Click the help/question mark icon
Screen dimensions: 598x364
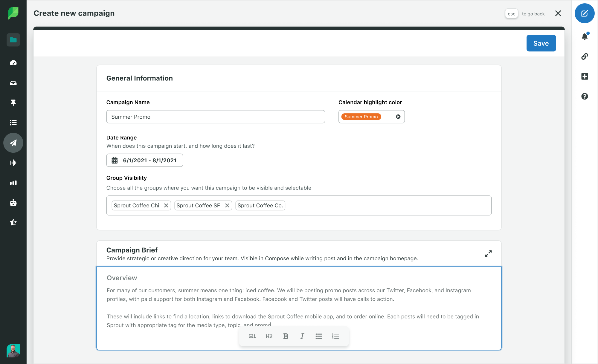tap(584, 96)
